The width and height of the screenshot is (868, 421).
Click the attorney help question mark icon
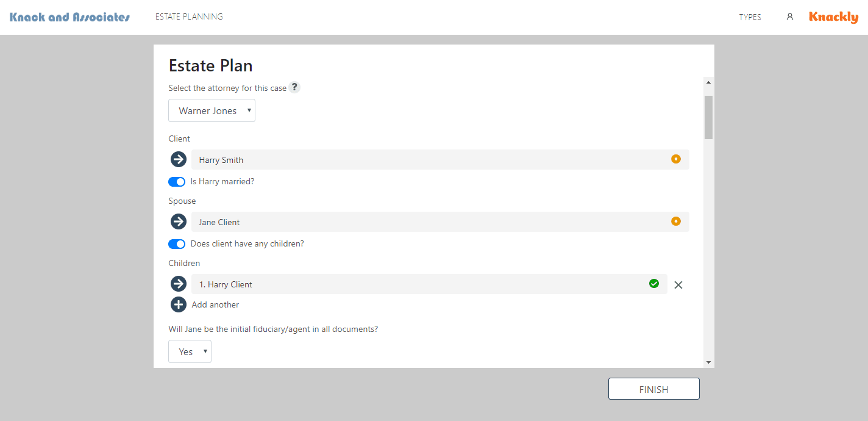[294, 87]
